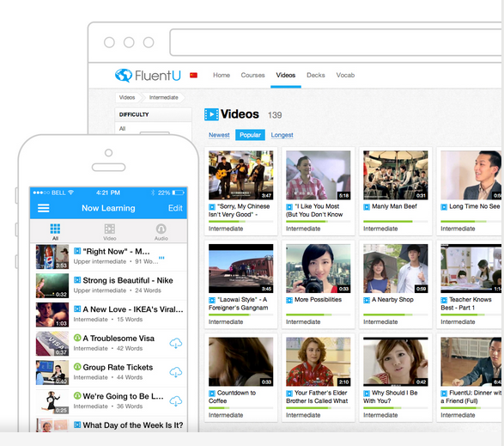The height and width of the screenshot is (446, 504).
Task: Select the Videos nav tab
Action: click(x=285, y=75)
